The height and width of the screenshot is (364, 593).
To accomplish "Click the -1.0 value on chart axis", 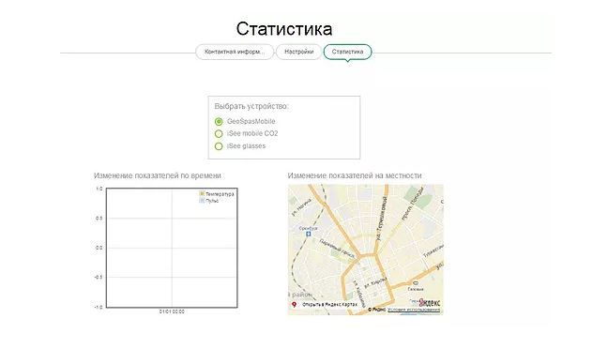I will [x=99, y=308].
